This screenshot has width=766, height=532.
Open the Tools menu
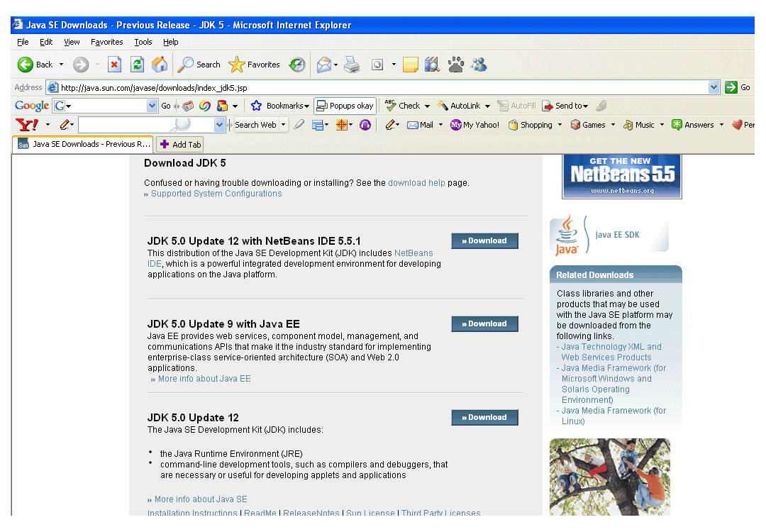(143, 42)
